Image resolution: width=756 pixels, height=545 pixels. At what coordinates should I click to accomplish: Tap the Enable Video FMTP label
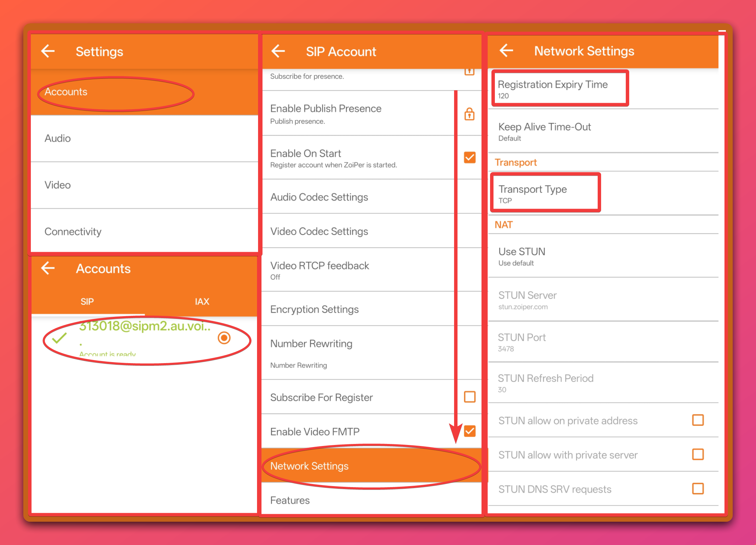(x=315, y=432)
